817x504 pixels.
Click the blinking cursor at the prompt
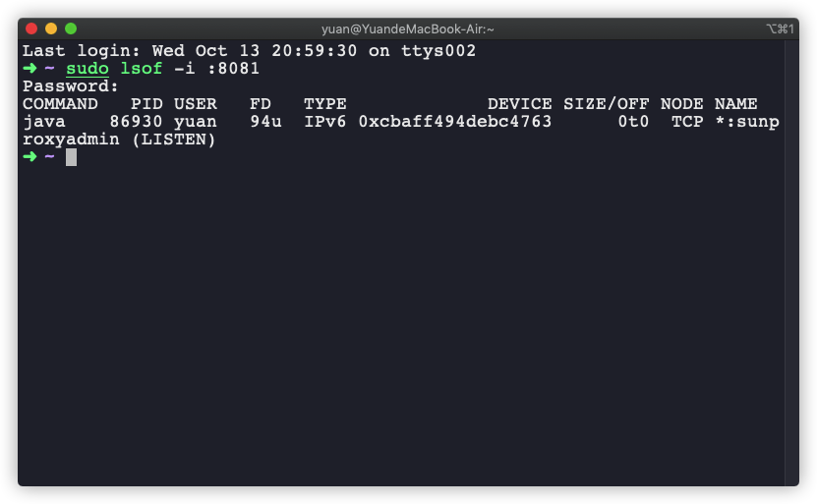tap(72, 157)
